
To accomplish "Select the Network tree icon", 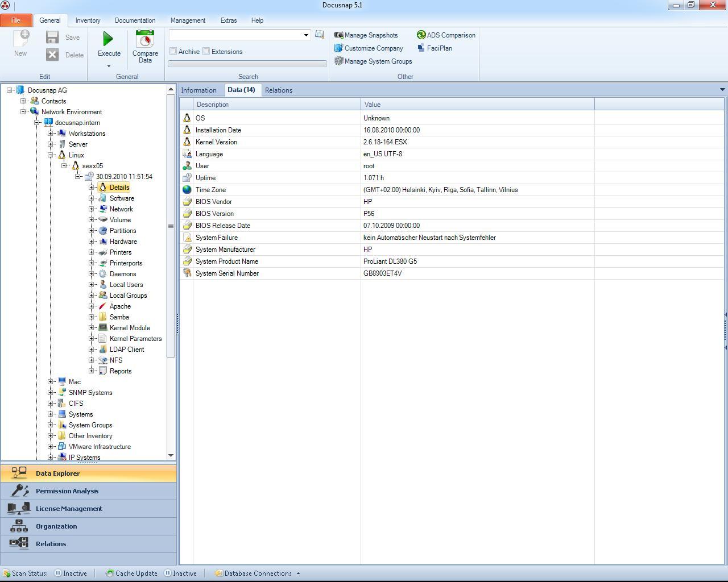I will tap(102, 209).
